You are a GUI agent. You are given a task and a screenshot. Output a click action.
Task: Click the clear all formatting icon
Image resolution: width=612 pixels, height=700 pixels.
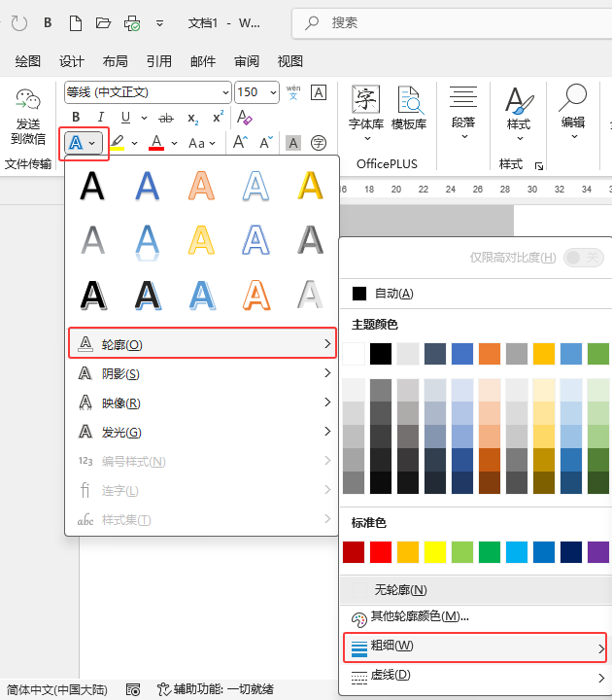(244, 118)
